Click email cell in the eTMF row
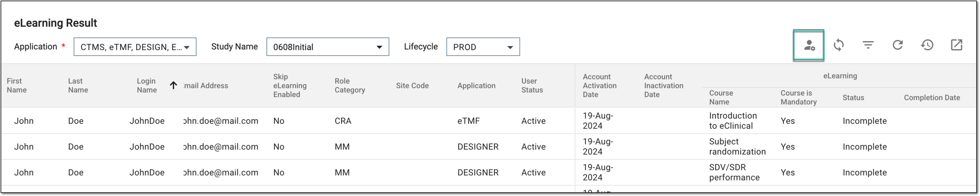The width and height of the screenshot is (980, 196). (221, 121)
